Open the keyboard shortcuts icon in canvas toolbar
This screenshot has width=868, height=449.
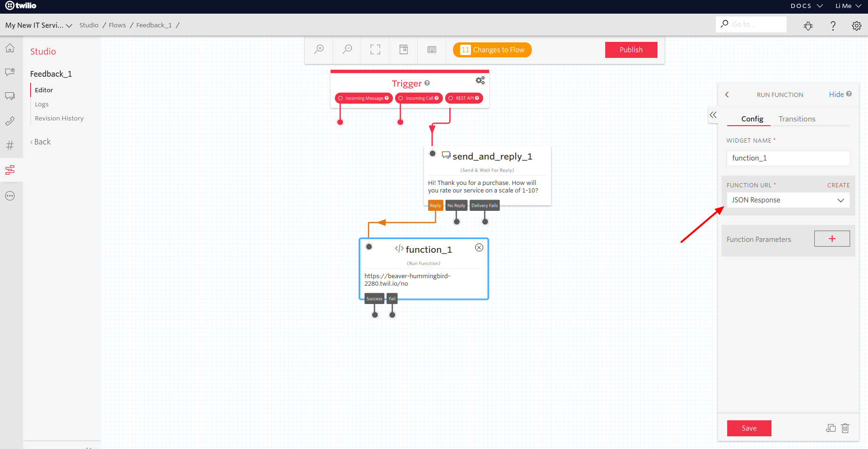431,49
